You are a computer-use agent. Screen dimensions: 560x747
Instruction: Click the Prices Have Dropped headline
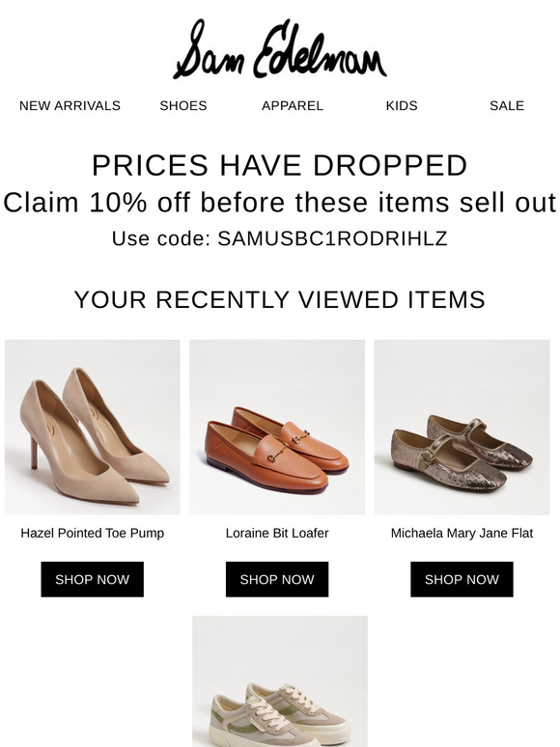[280, 165]
